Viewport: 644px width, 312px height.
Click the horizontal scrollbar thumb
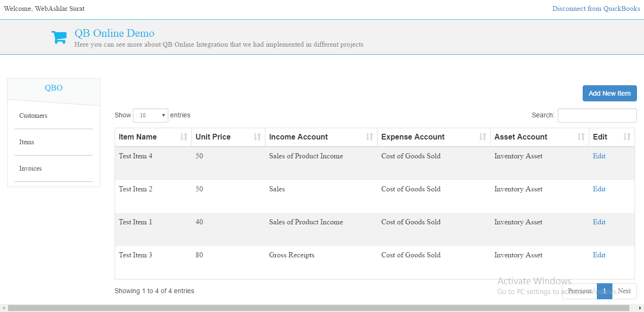[319, 308]
